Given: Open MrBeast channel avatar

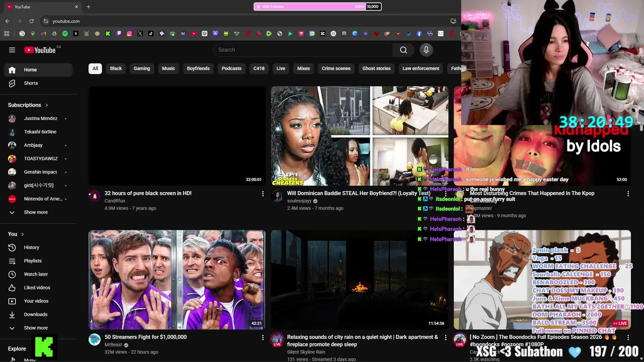Looking at the screenshot, I should pyautogui.click(x=95, y=339).
